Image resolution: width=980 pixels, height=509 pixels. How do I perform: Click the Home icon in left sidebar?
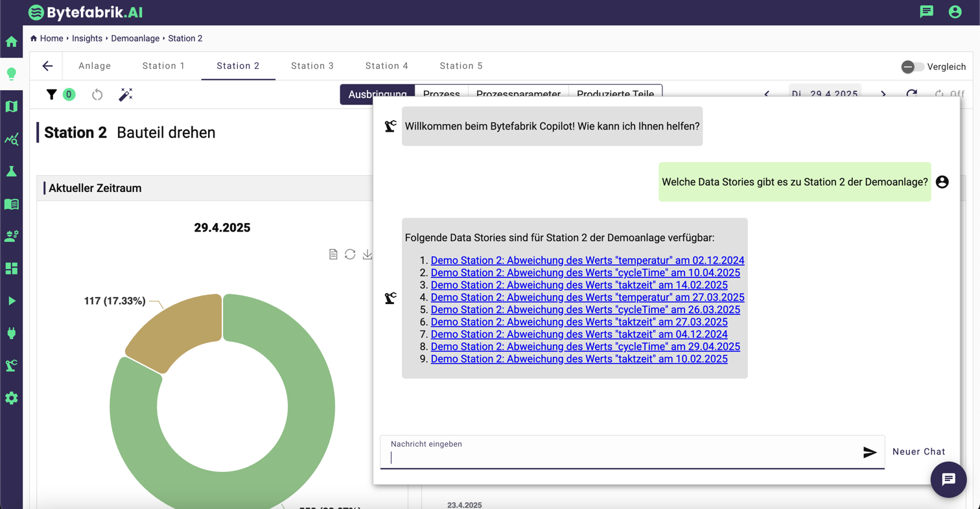pos(11,42)
